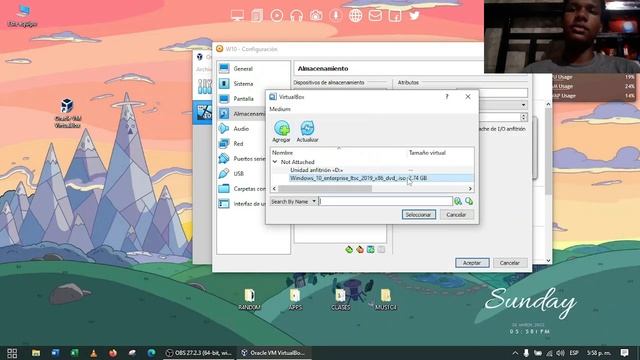Click the Nombre column header
This screenshot has height=360, width=640.
[282, 153]
